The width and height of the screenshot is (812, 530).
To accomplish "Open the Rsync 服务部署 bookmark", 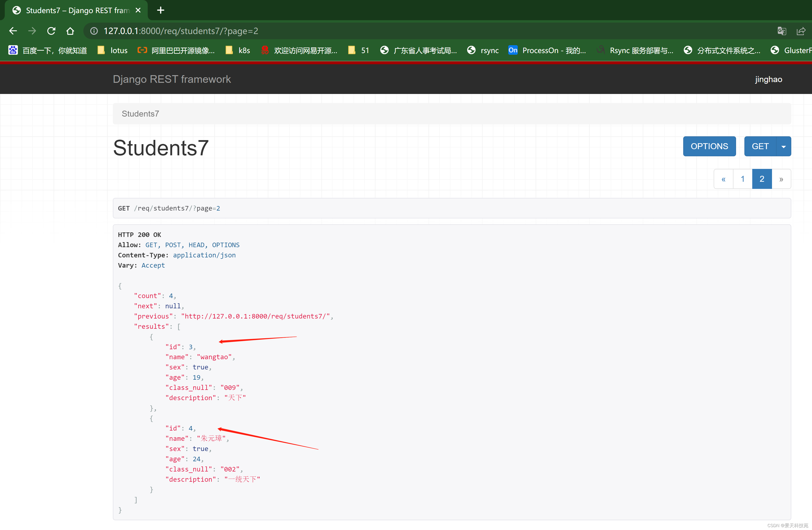I will click(635, 50).
